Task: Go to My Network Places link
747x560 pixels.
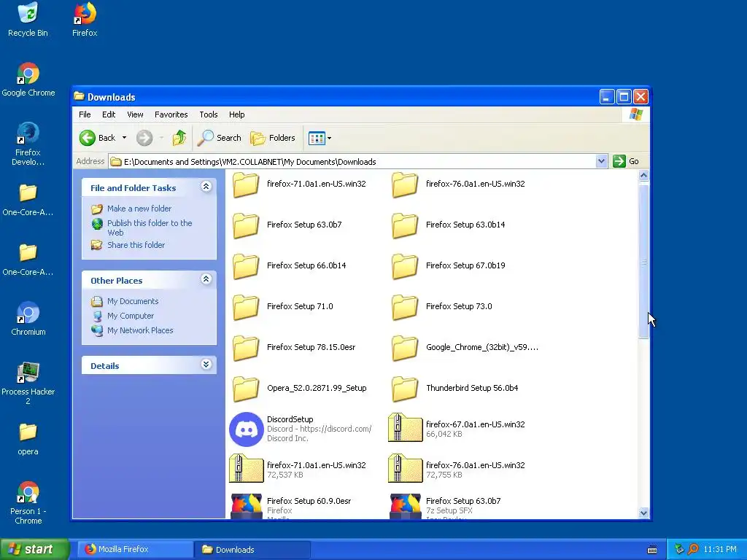Action: pos(140,330)
